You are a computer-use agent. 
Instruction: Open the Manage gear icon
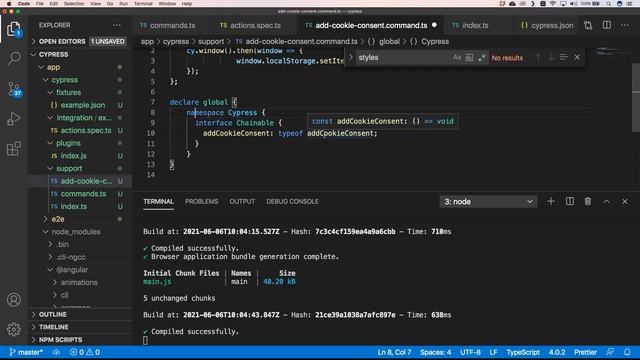(x=13, y=329)
